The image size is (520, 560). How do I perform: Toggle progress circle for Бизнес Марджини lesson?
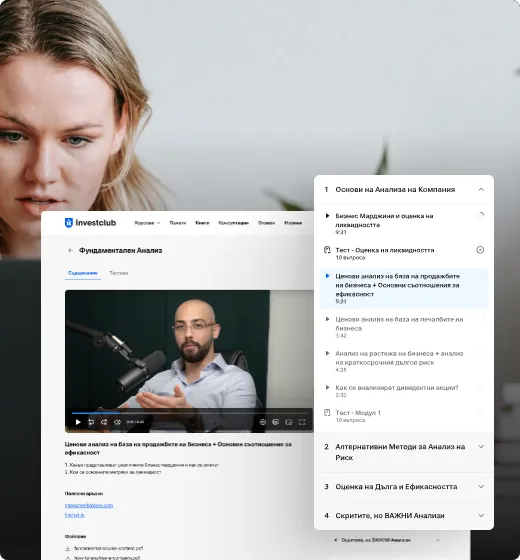click(x=480, y=216)
